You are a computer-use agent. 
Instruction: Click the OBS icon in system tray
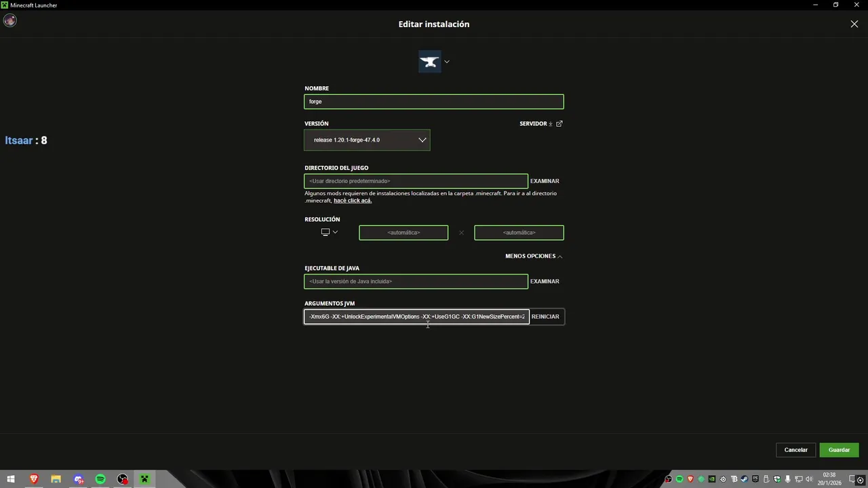tap(669, 479)
